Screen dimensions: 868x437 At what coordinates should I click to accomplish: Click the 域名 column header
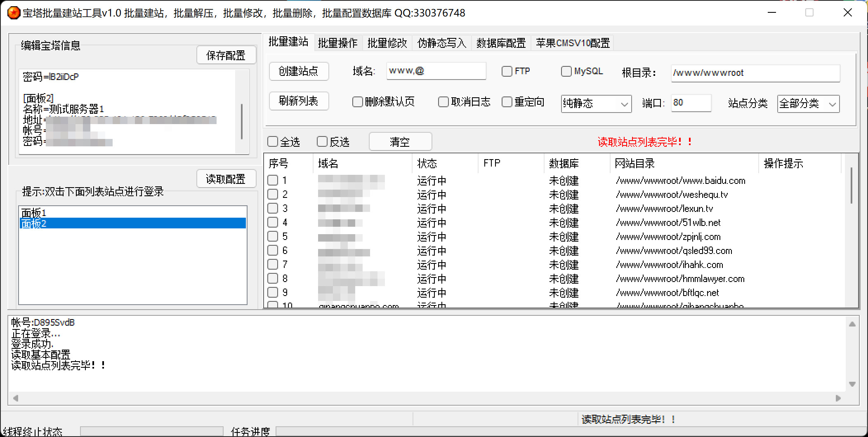363,163
